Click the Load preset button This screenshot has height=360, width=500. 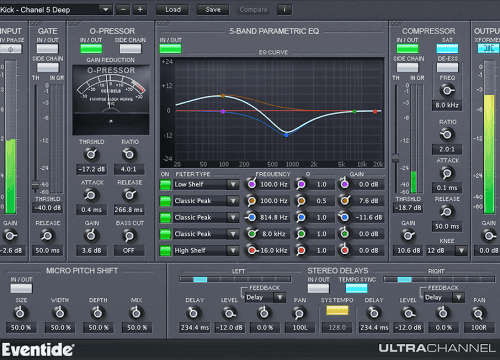(173, 10)
